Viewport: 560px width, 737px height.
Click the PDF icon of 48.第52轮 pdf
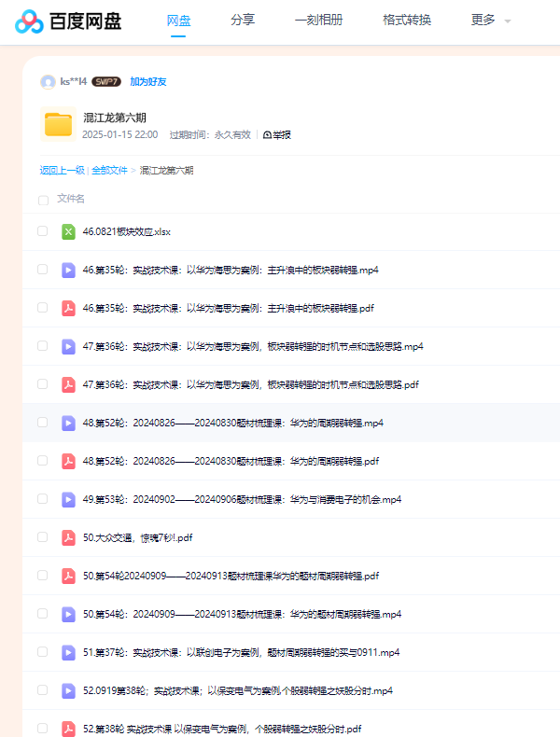[x=69, y=462]
